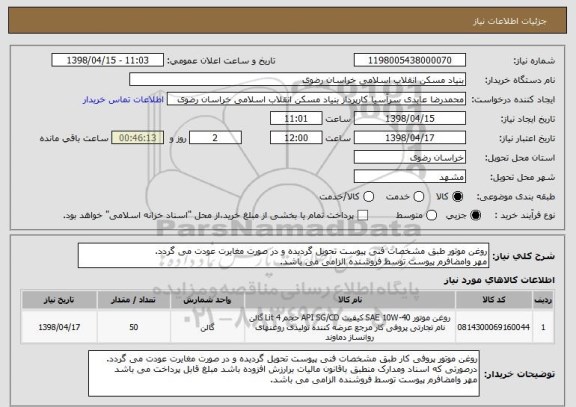The height and width of the screenshot is (407, 576).
Task: Click the announcement date field 1398/04/15 - 11:03
Action: click(x=108, y=60)
